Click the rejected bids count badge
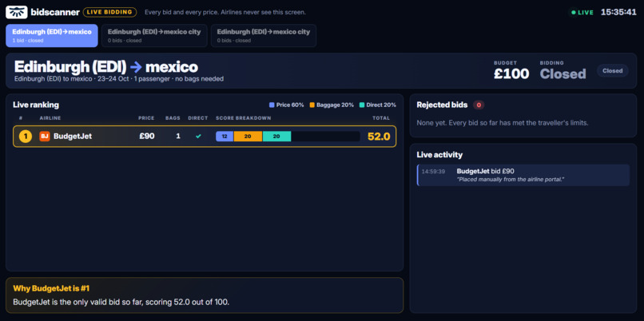 [479, 105]
